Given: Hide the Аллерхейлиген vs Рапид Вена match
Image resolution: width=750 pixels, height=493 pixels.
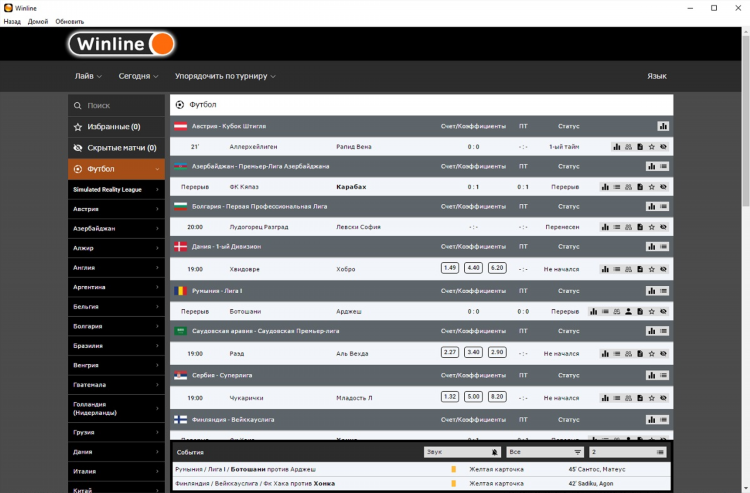Looking at the screenshot, I should pyautogui.click(x=663, y=147).
